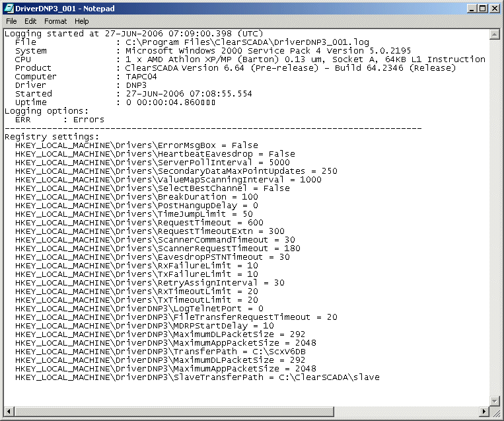Click the horizontal scrollbar left arrow
Image resolution: width=504 pixels, height=421 pixels.
pyautogui.click(x=9, y=411)
